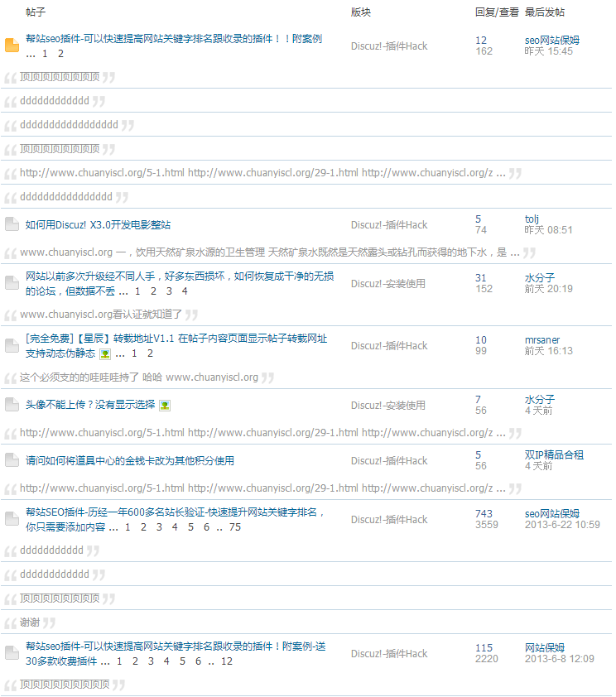Click reply count 31

(481, 278)
